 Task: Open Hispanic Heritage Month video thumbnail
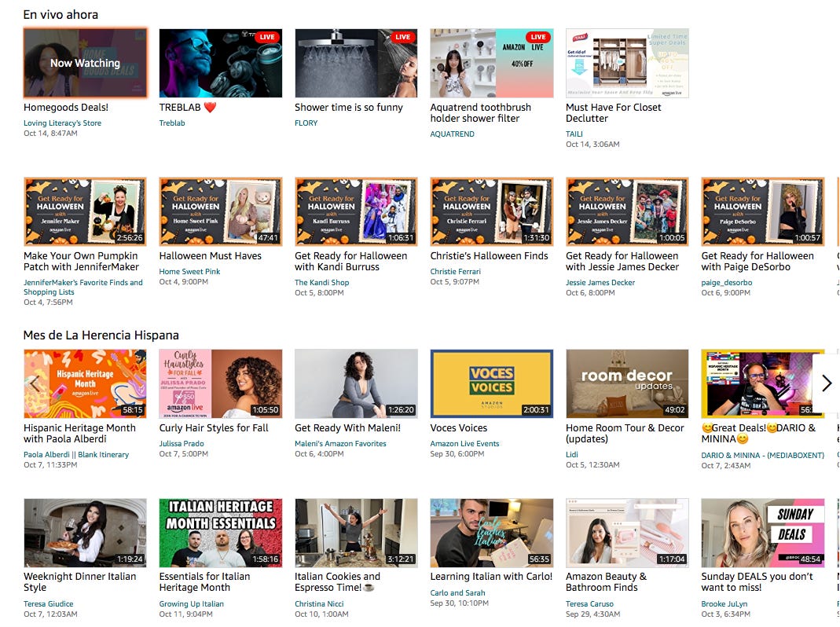[x=85, y=383]
